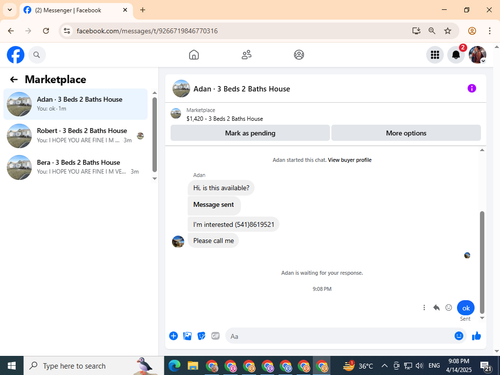
Task: Show hidden system tray icons
Action: [x=384, y=366]
